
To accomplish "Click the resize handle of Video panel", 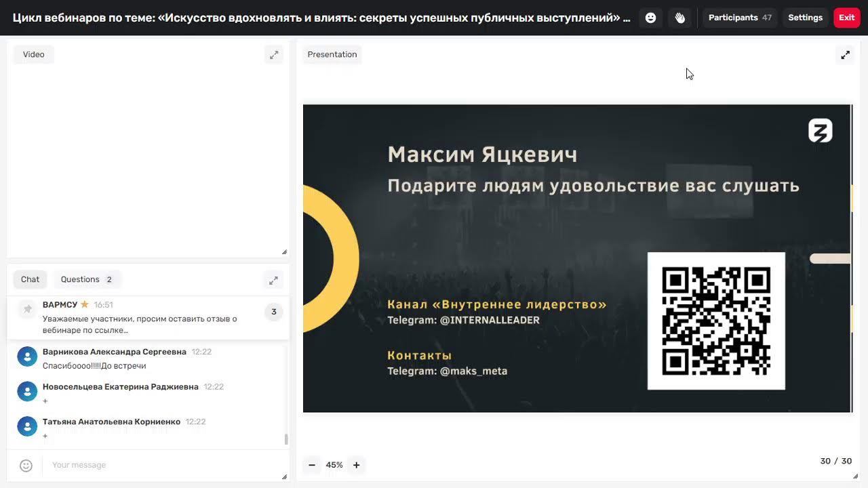I will [x=284, y=252].
